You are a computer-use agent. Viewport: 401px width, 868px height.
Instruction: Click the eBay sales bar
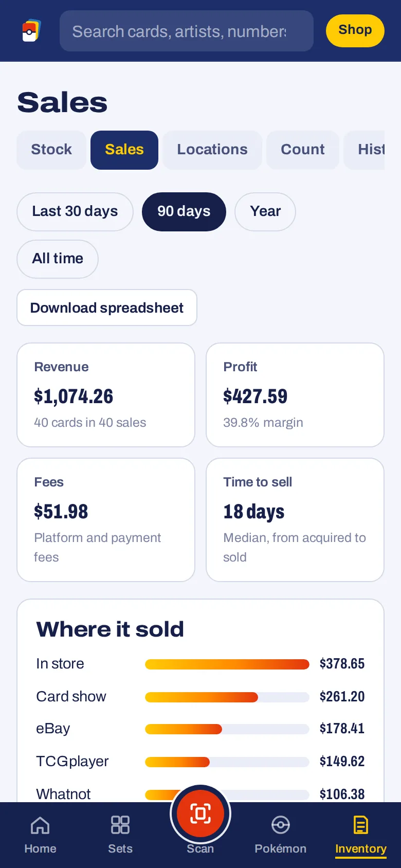point(227,729)
